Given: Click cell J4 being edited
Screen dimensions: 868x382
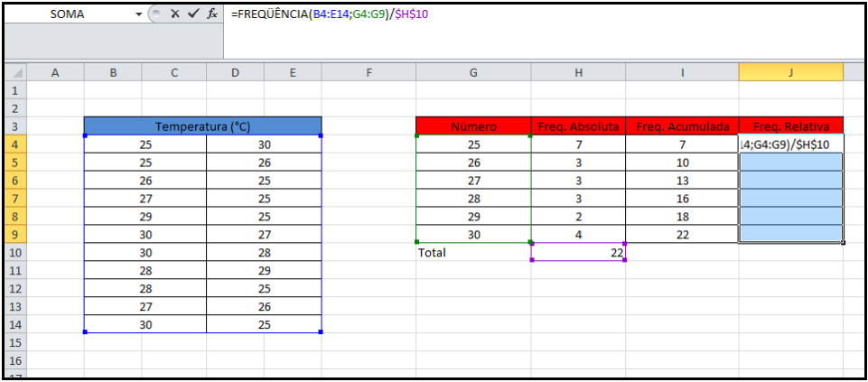Looking at the screenshot, I should pos(790,144).
